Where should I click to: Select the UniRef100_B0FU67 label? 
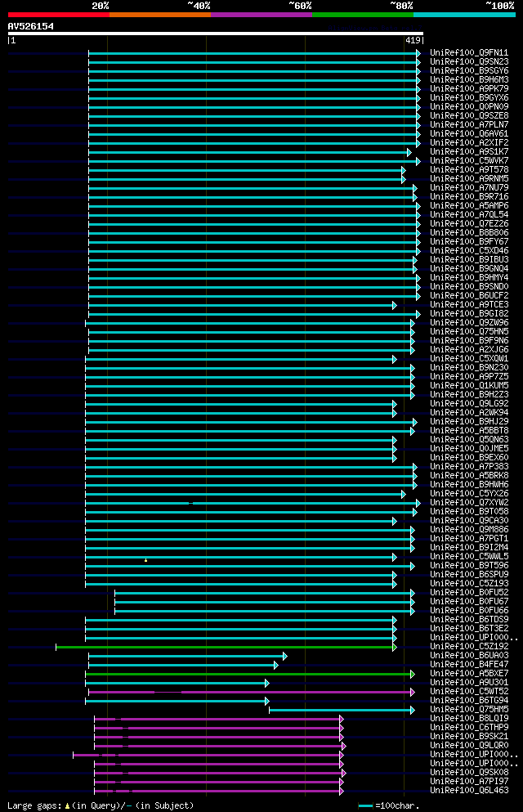[x=469, y=602]
